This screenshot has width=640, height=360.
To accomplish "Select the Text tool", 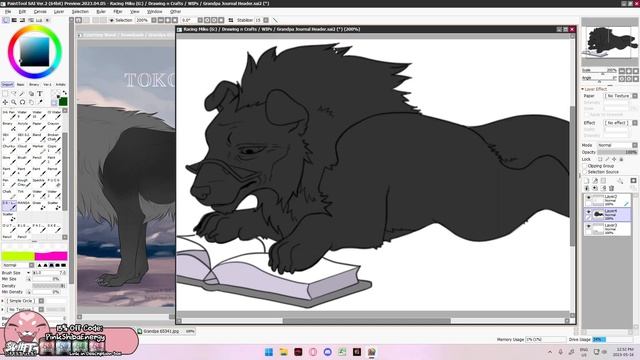I will [x=40, y=94].
